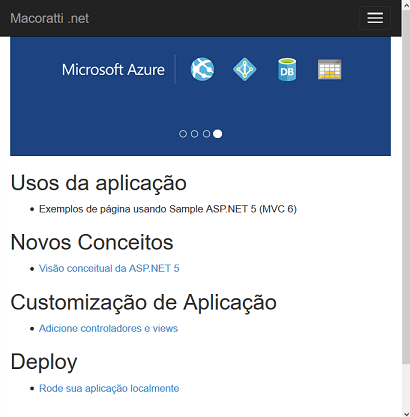The image size is (410, 417).
Task: Select the third carousel indicator dot
Action: pos(206,134)
